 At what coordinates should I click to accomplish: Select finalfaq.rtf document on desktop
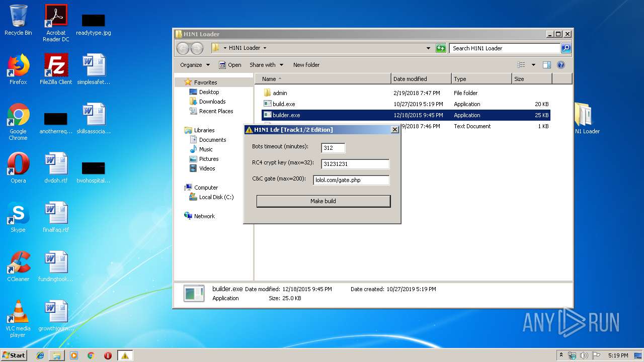(x=56, y=217)
